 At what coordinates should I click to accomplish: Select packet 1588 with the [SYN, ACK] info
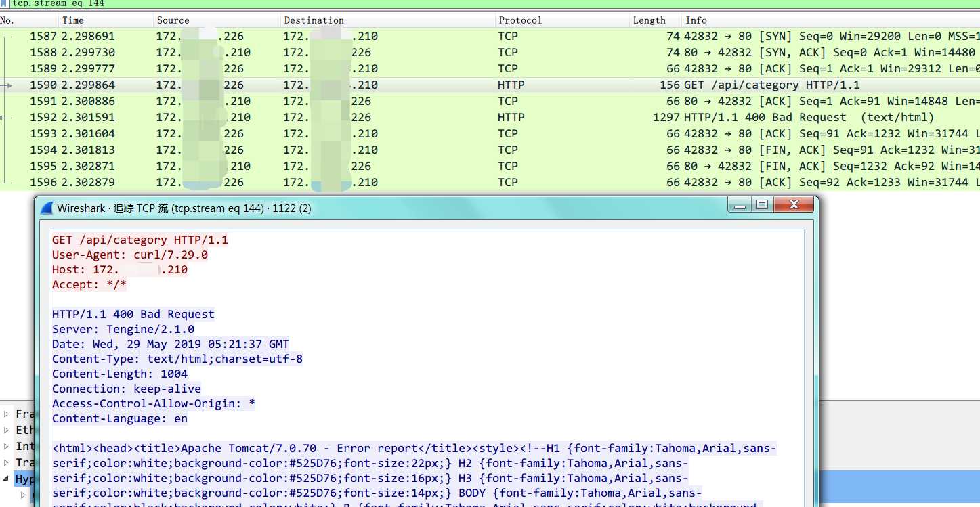pyautogui.click(x=490, y=52)
